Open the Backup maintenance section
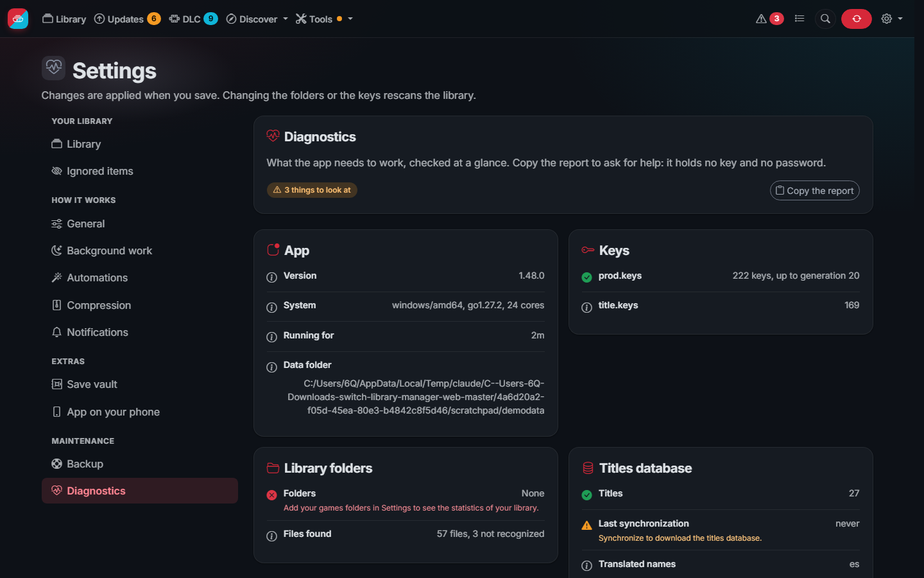 point(140,464)
